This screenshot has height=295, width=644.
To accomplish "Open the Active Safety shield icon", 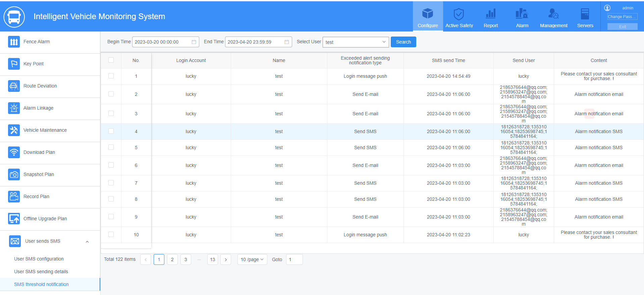I will 459,14.
